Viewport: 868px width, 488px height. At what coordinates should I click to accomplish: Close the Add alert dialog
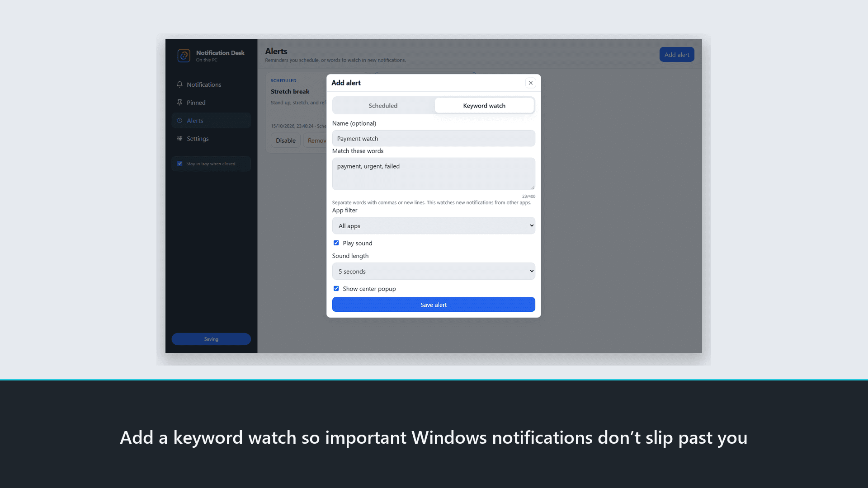(531, 83)
